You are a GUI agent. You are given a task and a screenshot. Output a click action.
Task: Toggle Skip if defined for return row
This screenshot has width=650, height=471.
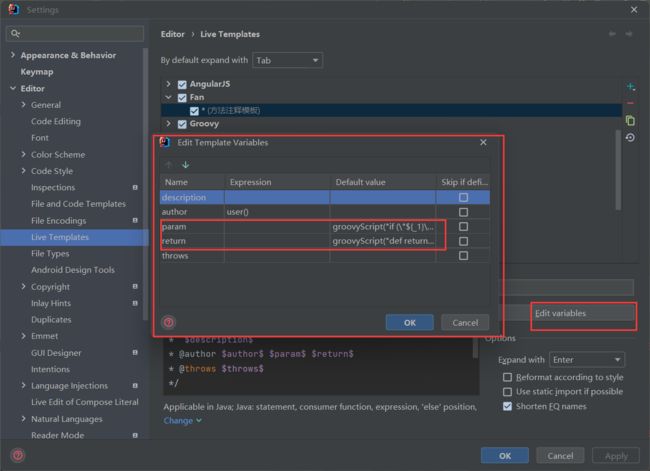point(463,241)
